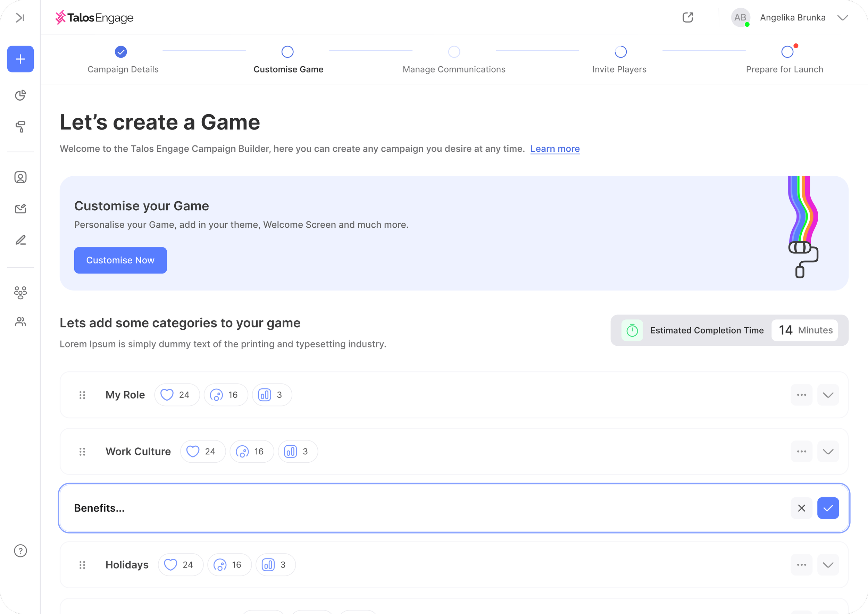Open the two-person users icon in sidebar
868x614 pixels.
click(x=20, y=322)
